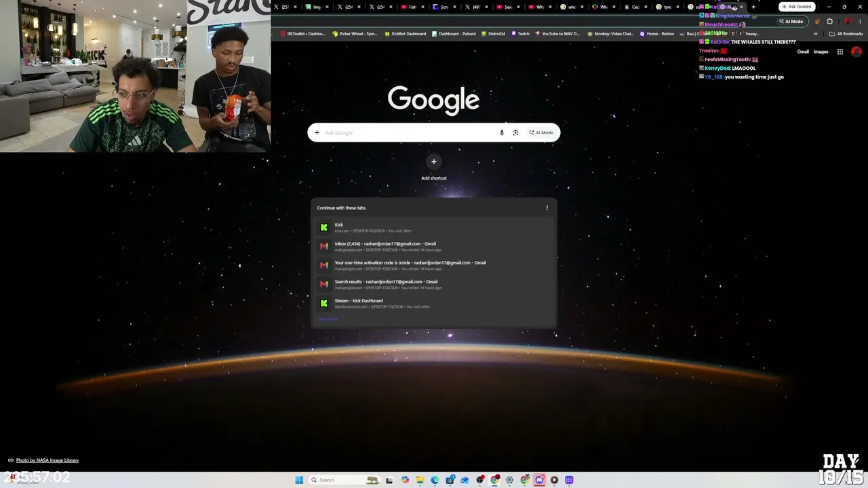Switch to the Scre browser tab
This screenshot has width=868, height=488.
444,7
